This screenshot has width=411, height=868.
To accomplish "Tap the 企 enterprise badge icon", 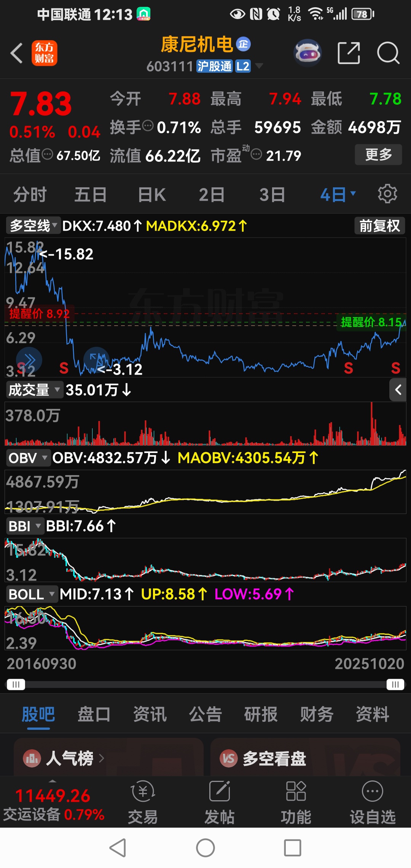I will (244, 44).
